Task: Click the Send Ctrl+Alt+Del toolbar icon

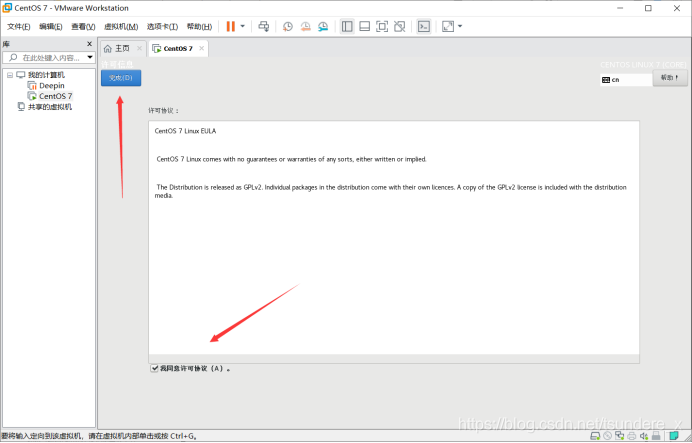Action: coord(263,26)
